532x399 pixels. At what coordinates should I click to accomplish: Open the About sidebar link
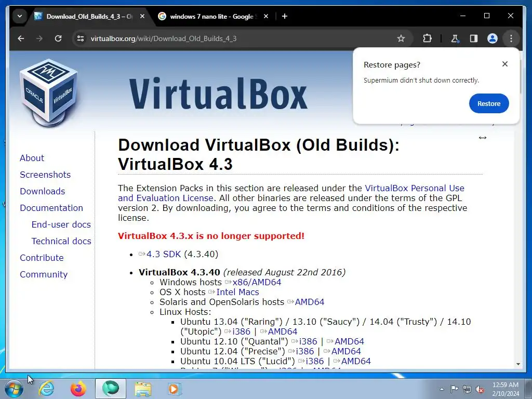(x=32, y=158)
